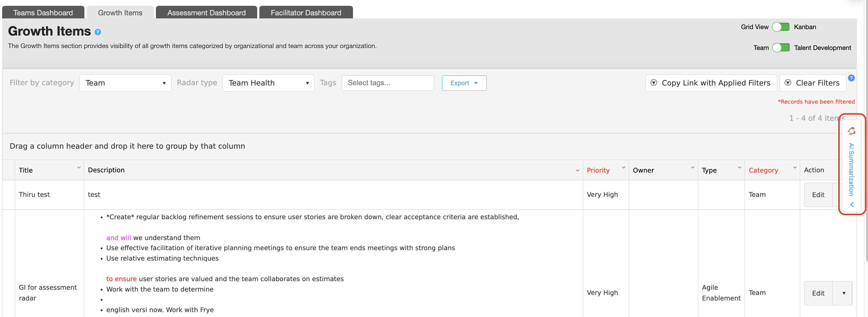Open the Title column menu arrow

tap(79, 168)
